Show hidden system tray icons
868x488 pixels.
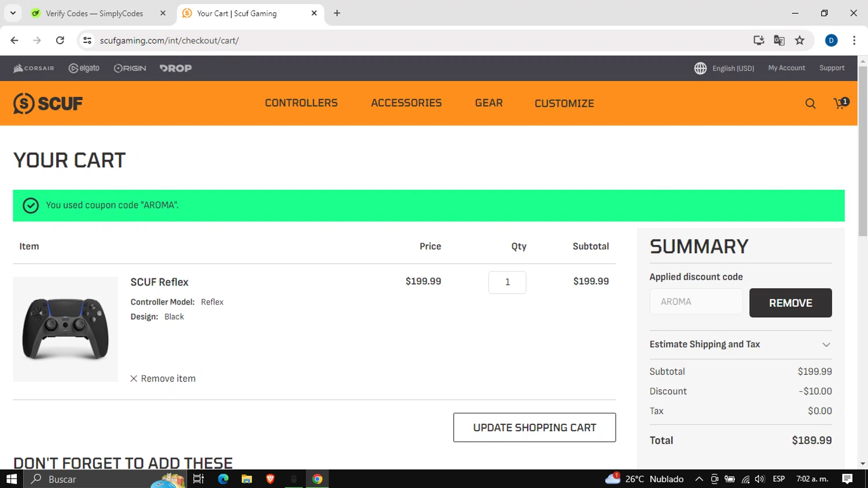(x=699, y=479)
